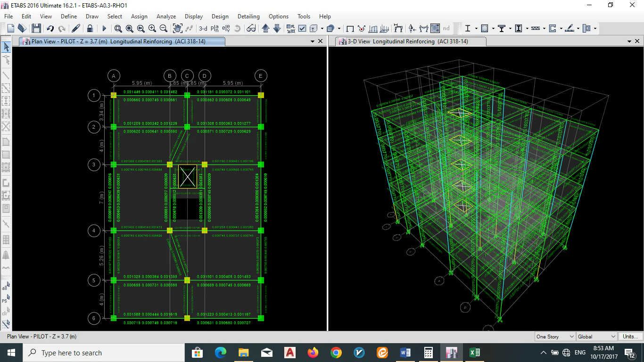Select the Pan hand tool
Image resolution: width=644 pixels, height=362 pixels.
[x=177, y=28]
